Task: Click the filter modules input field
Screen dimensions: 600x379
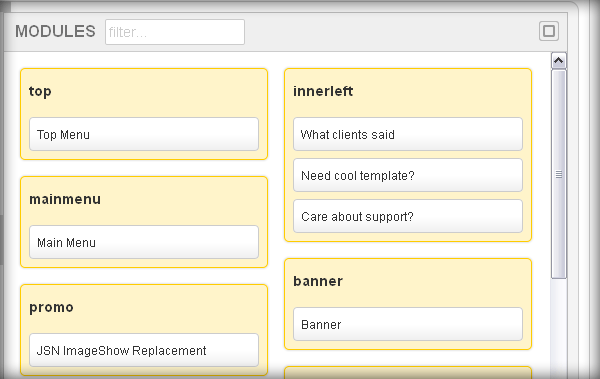Action: [175, 32]
